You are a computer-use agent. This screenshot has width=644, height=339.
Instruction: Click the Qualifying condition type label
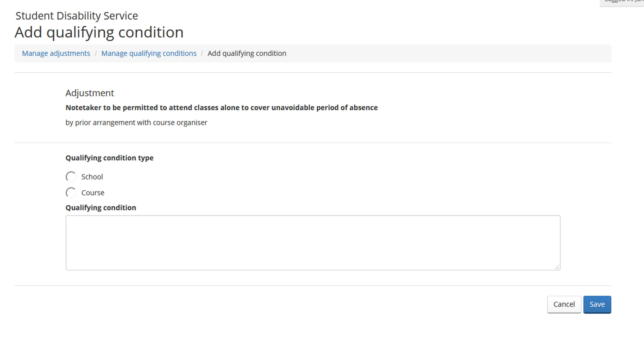[x=109, y=158]
